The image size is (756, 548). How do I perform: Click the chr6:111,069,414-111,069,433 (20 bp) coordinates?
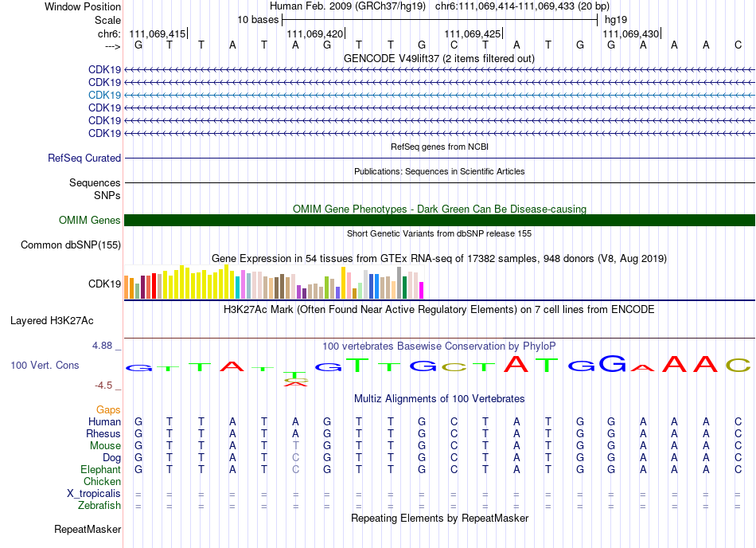pos(522,6)
